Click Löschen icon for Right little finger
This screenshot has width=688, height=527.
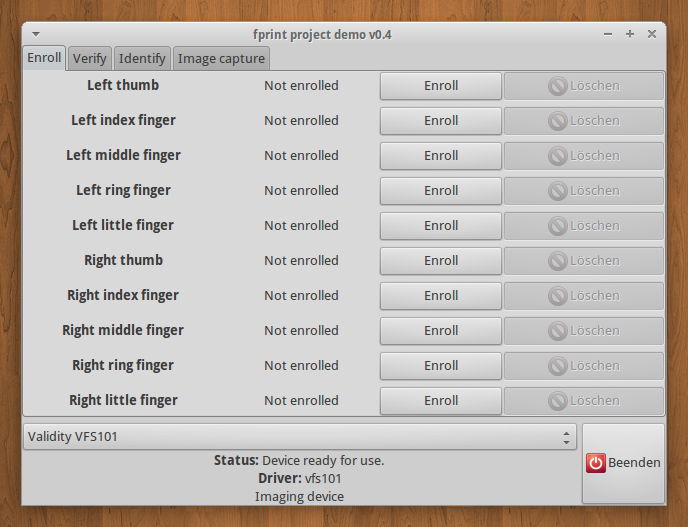[x=557, y=401]
